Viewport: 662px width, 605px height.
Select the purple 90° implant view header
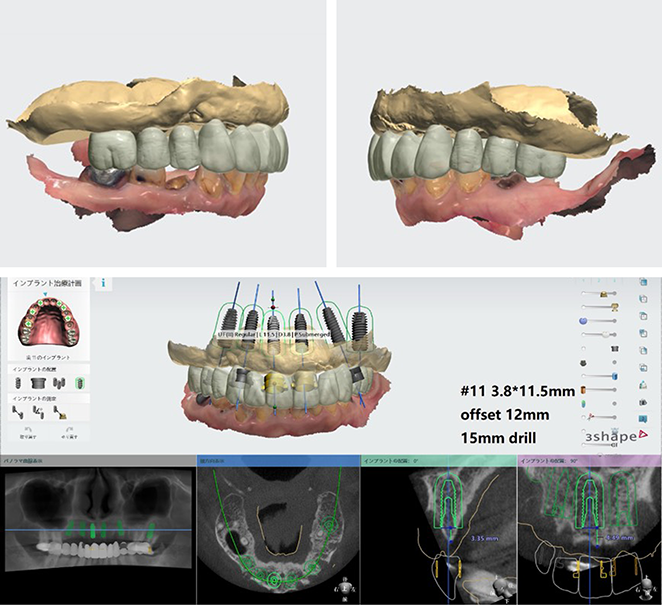coord(587,462)
